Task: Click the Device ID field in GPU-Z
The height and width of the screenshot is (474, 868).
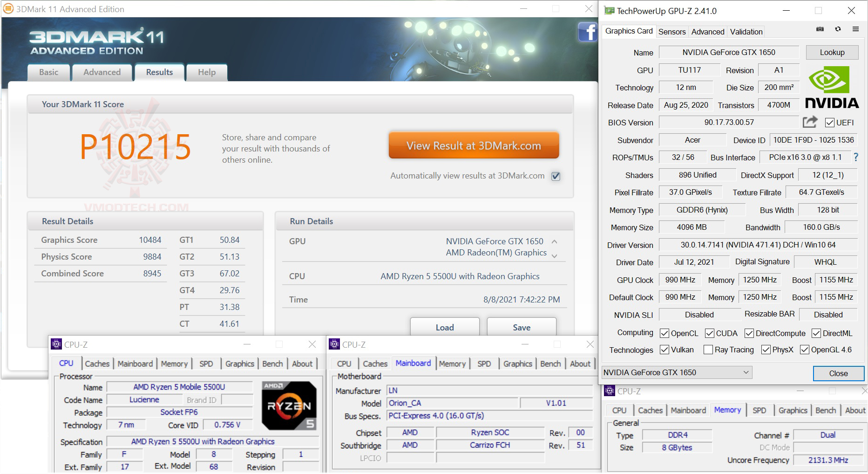Action: tap(814, 140)
